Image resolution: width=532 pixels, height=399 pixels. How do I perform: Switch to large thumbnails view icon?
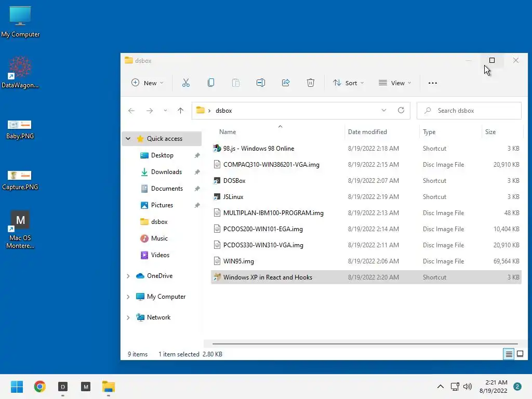(x=520, y=354)
